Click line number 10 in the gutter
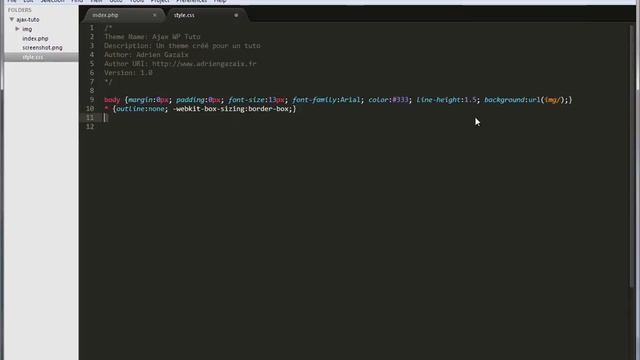640x360 pixels. click(x=90, y=109)
